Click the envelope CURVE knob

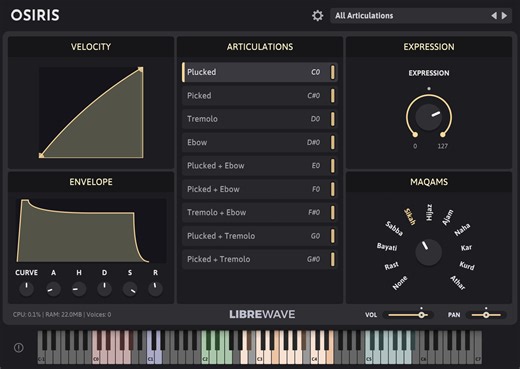coord(26,289)
